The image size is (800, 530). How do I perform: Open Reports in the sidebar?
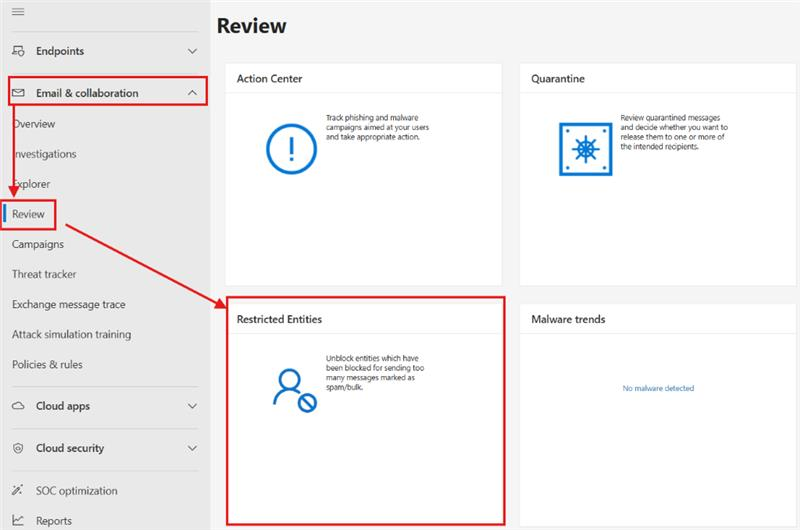54,521
